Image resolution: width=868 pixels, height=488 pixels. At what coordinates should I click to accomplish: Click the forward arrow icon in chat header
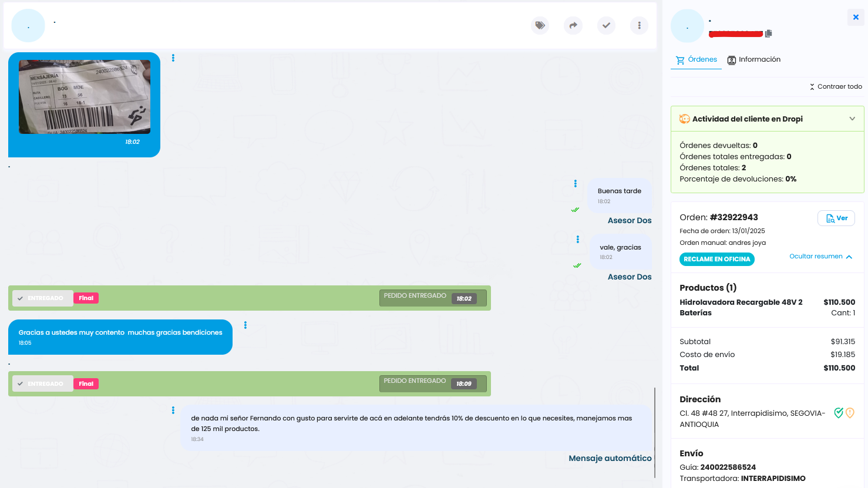573,25
